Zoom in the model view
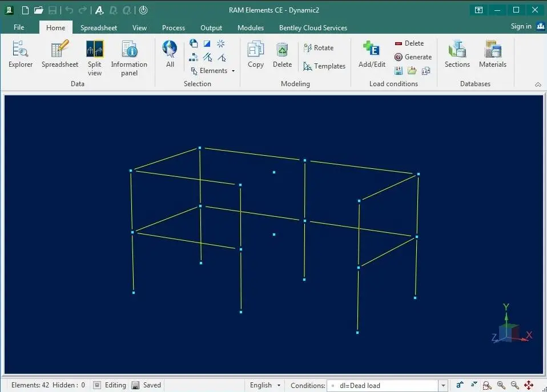This screenshot has height=392, width=547. (501, 385)
